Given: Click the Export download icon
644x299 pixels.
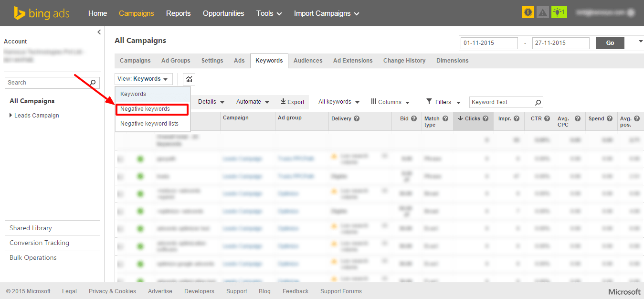Looking at the screenshot, I should tap(284, 102).
